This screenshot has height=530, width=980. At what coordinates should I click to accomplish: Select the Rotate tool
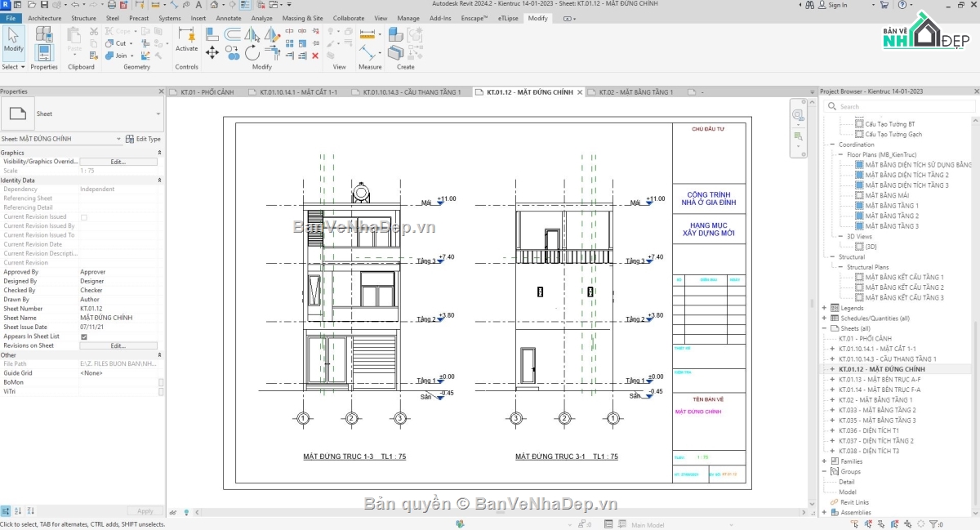coord(253,52)
